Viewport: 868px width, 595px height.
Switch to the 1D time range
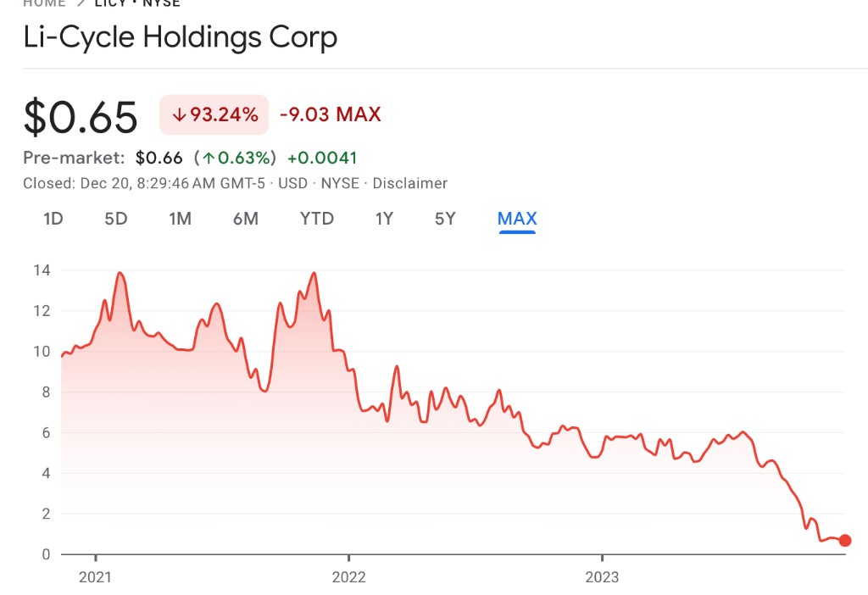(x=53, y=219)
